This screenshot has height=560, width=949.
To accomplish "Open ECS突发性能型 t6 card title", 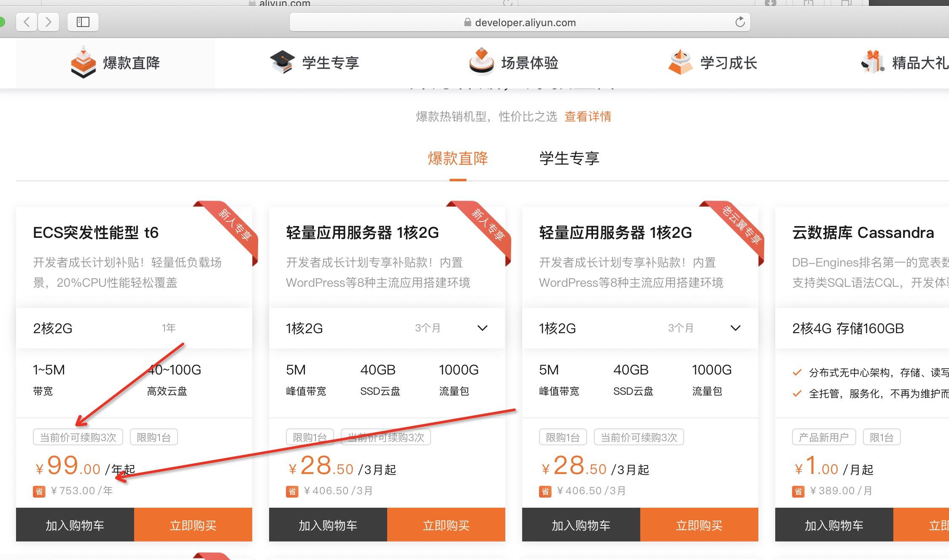I will click(96, 233).
